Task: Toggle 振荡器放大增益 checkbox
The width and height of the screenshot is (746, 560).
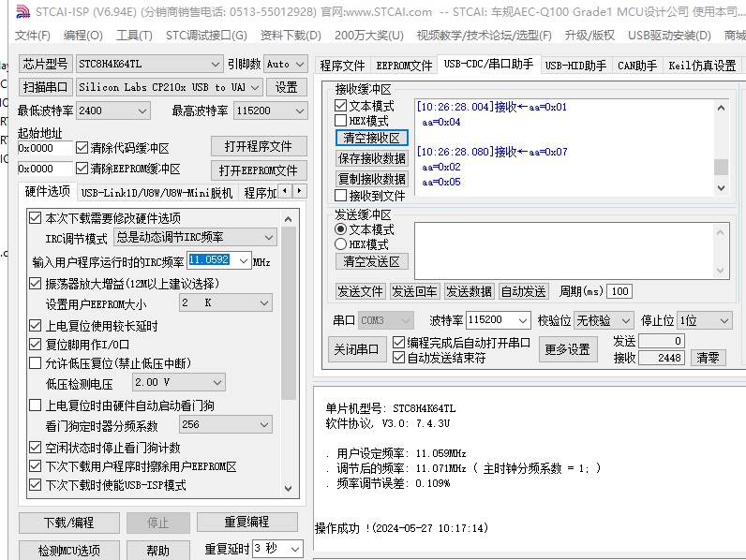Action: (36, 284)
